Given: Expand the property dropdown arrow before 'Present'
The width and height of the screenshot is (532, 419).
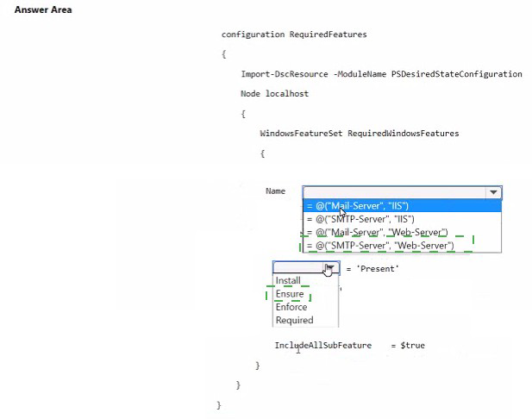Looking at the screenshot, I should (331, 268).
